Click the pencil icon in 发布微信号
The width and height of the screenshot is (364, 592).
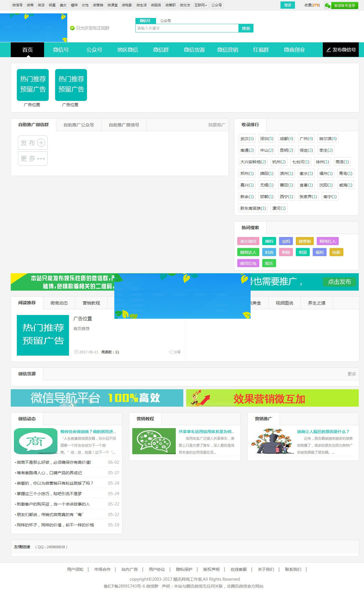(328, 50)
